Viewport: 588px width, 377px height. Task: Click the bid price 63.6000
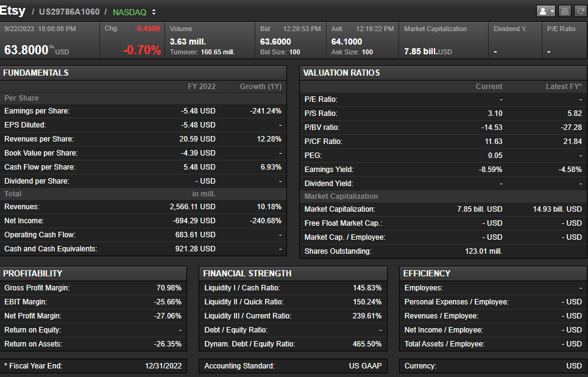click(275, 41)
